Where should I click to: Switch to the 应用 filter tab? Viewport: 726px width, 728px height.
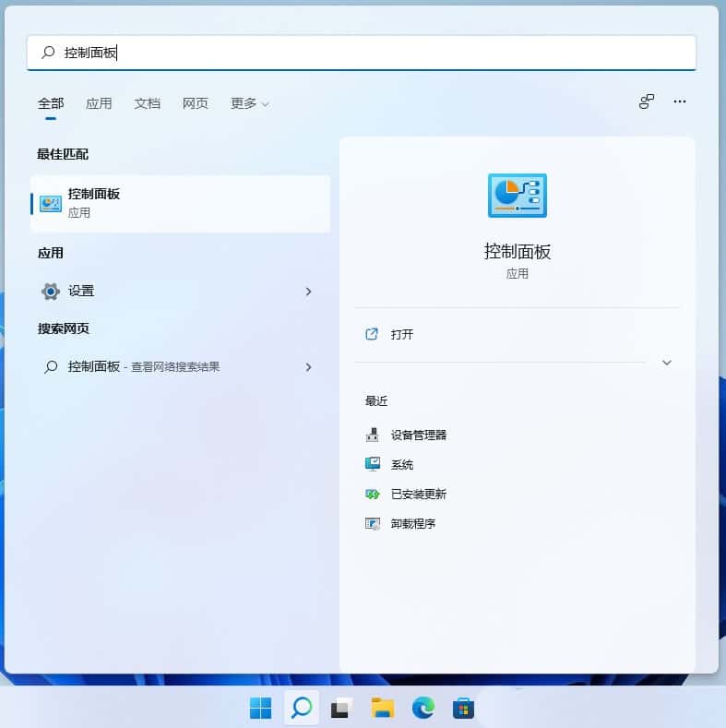(x=99, y=103)
